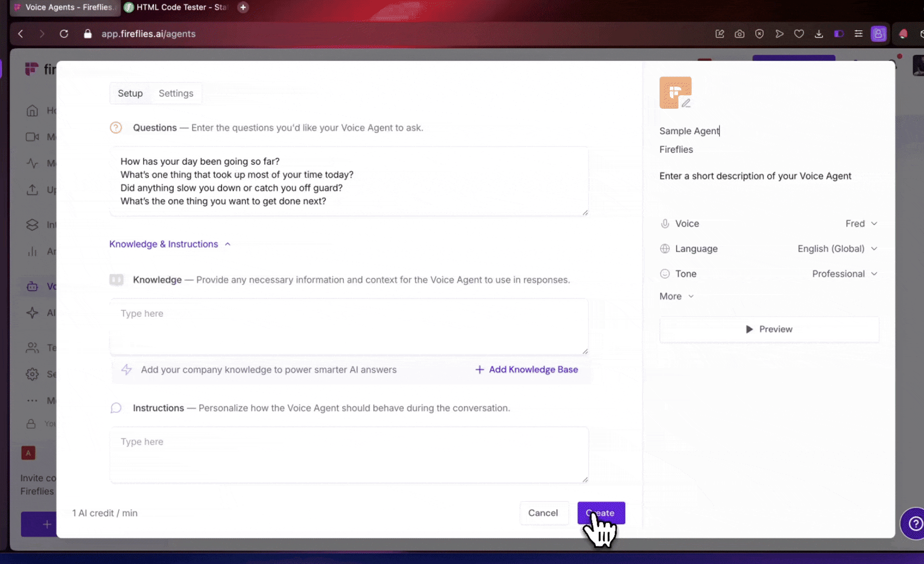Collapse the Knowledge & Instructions section

[x=227, y=244]
